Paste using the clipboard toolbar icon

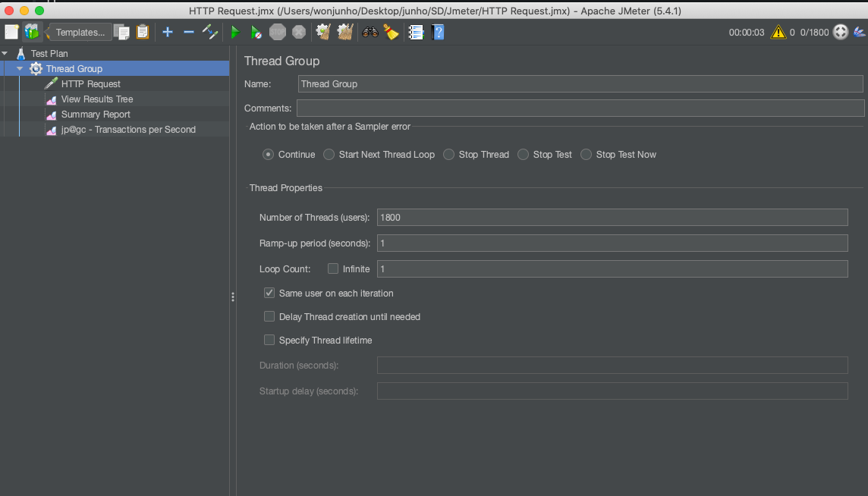143,32
